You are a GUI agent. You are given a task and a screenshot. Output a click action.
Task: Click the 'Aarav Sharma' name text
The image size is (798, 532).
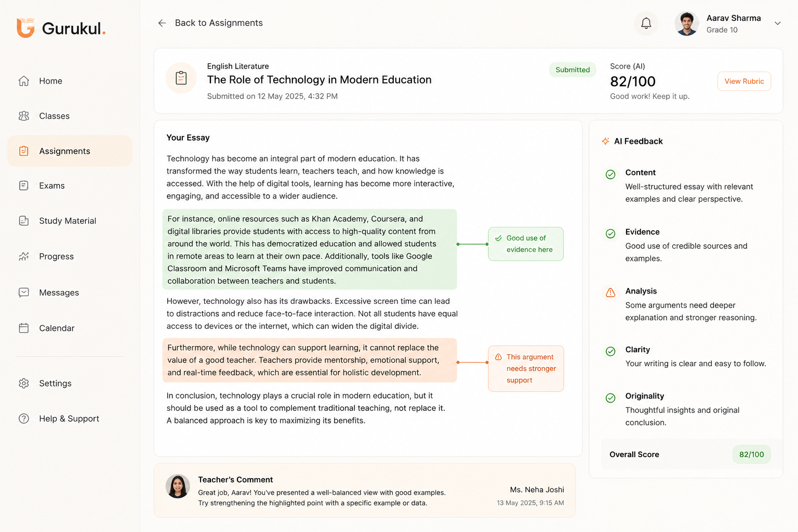[734, 18]
